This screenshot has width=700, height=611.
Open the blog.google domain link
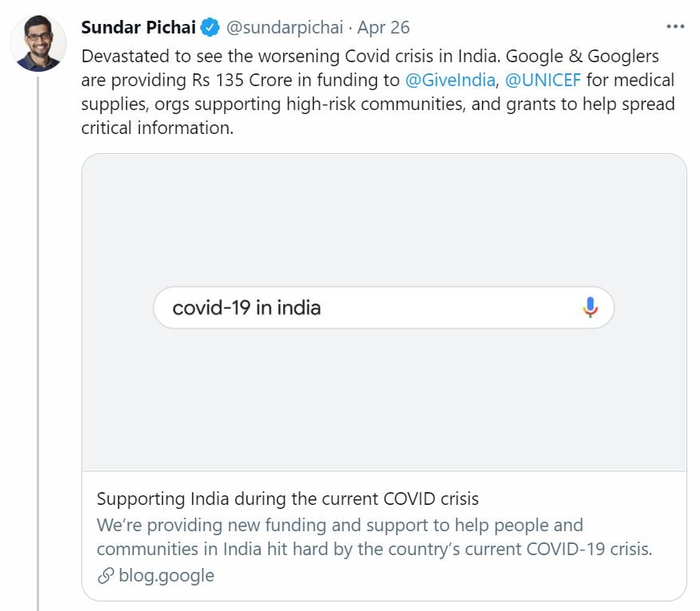[166, 575]
